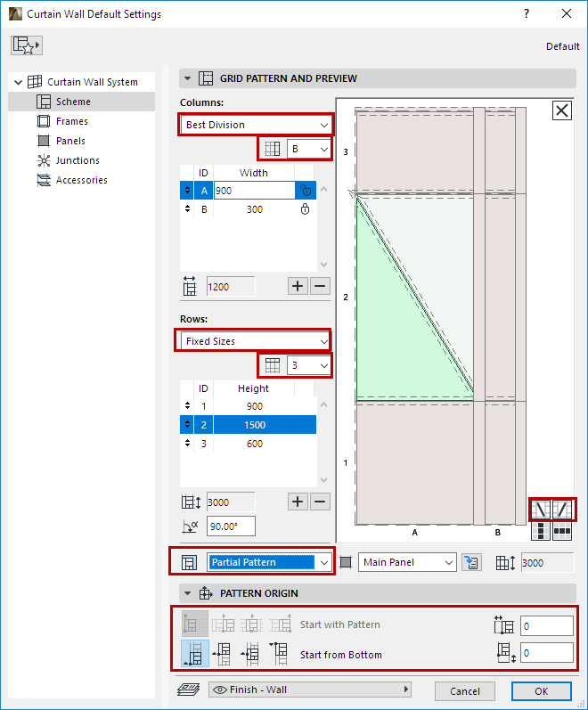This screenshot has height=710, width=588.
Task: Select fourth Start with Pattern origin icon
Action: tap(281, 624)
